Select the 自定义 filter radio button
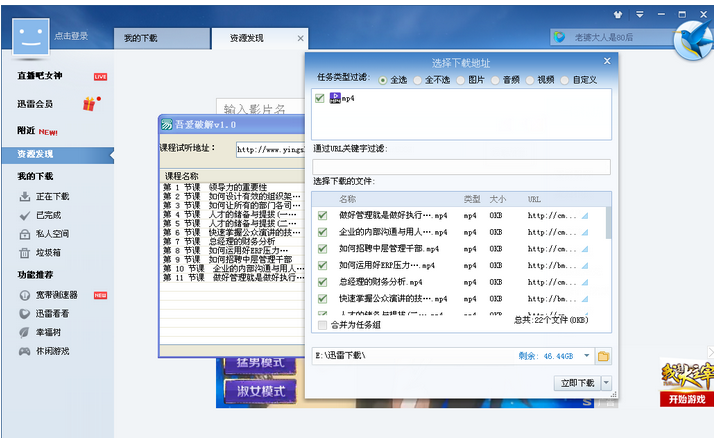714x438 pixels. [x=565, y=80]
